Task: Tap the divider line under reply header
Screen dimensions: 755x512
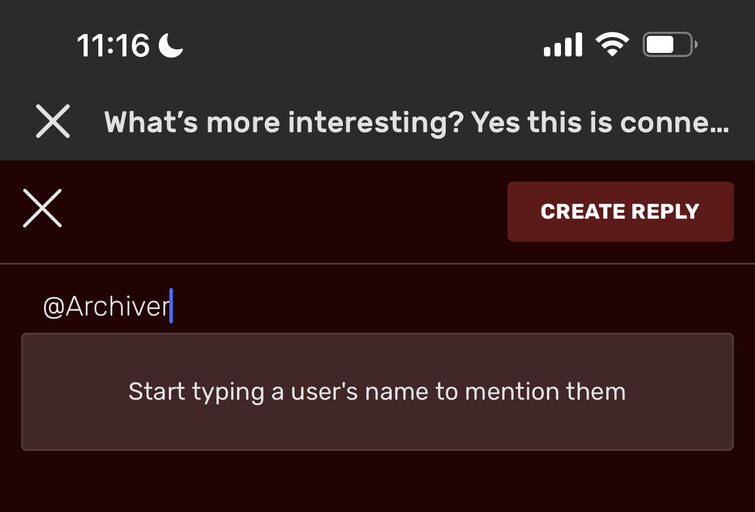Action: point(378,264)
